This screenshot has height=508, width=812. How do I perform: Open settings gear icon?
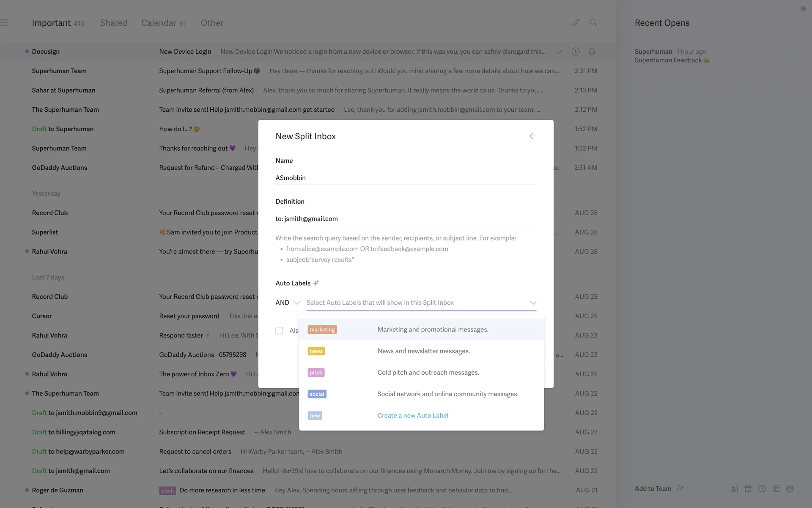[790, 489]
